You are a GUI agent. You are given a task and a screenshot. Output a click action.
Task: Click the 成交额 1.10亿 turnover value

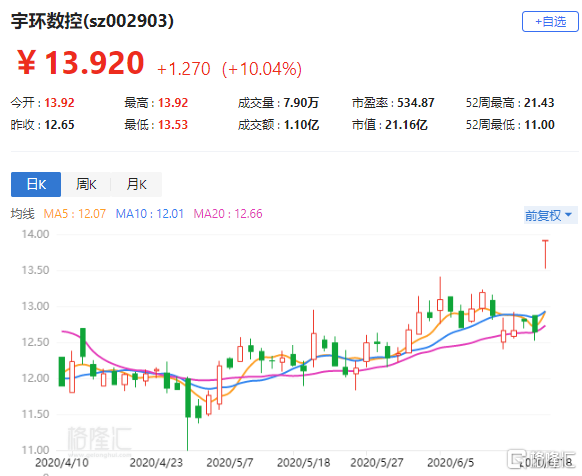pyautogui.click(x=301, y=125)
